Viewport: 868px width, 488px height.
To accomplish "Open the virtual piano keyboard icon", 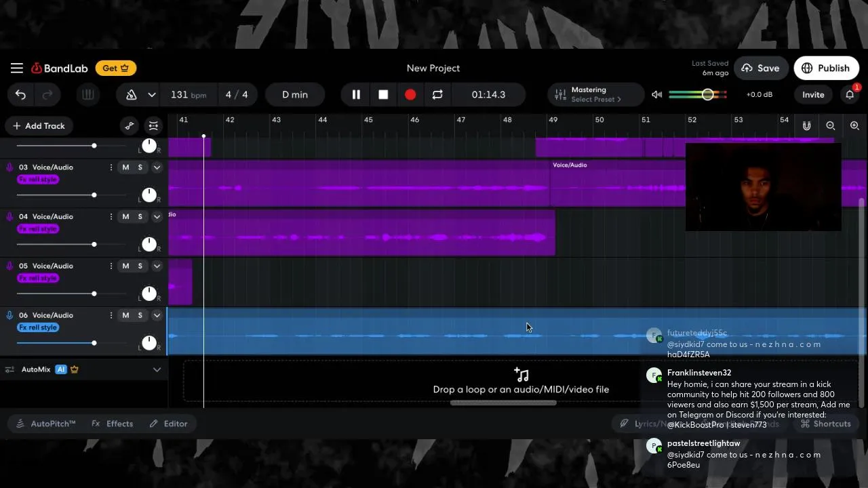I will [x=87, y=95].
